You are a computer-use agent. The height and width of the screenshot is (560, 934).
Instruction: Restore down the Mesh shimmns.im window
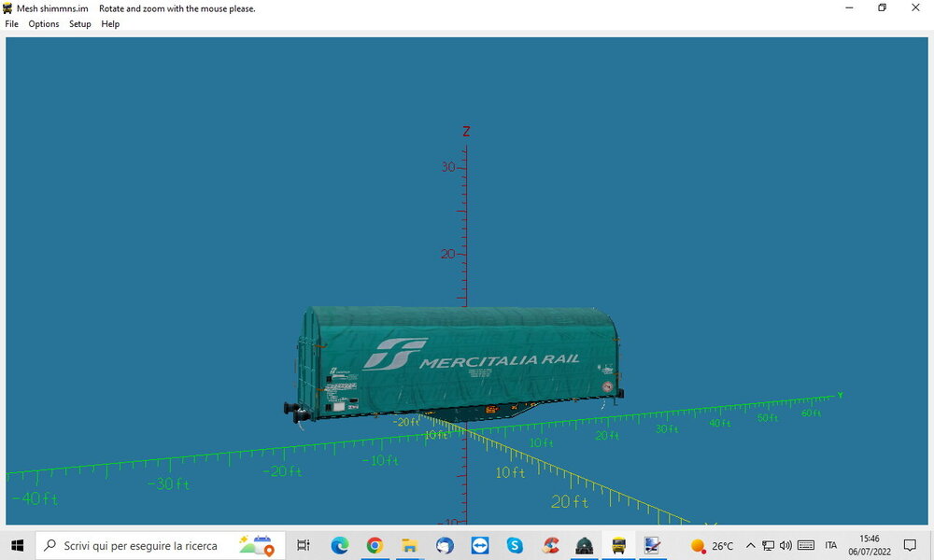point(883,7)
